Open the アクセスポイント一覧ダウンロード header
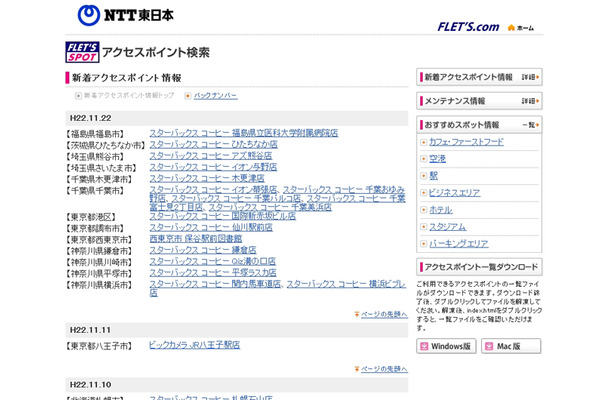This screenshot has width=610, height=400. (479, 267)
